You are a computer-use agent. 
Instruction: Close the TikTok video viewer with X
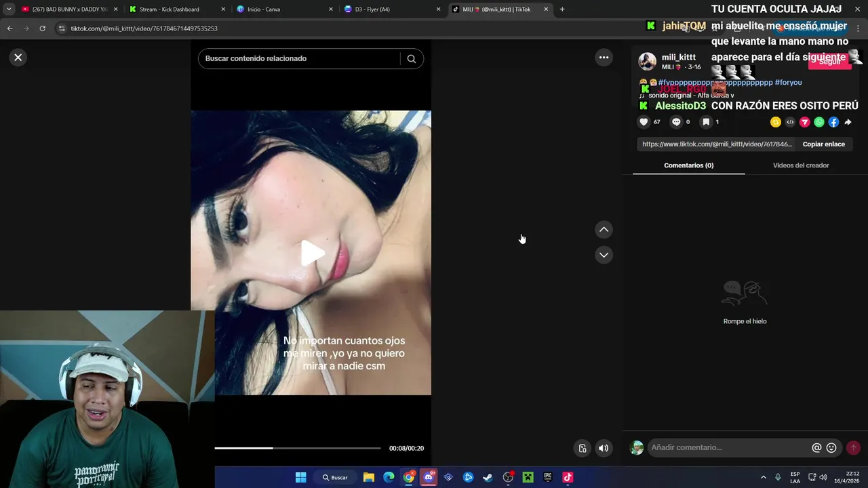click(x=18, y=58)
